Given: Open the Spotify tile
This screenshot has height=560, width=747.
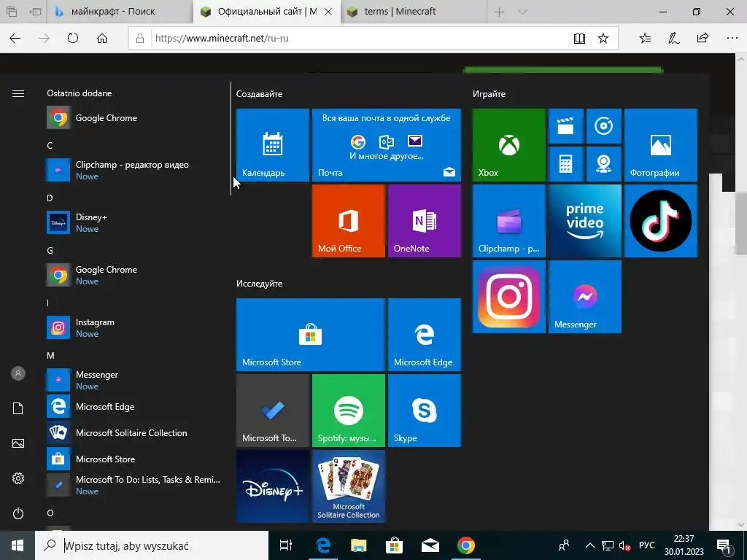Looking at the screenshot, I should [x=348, y=411].
